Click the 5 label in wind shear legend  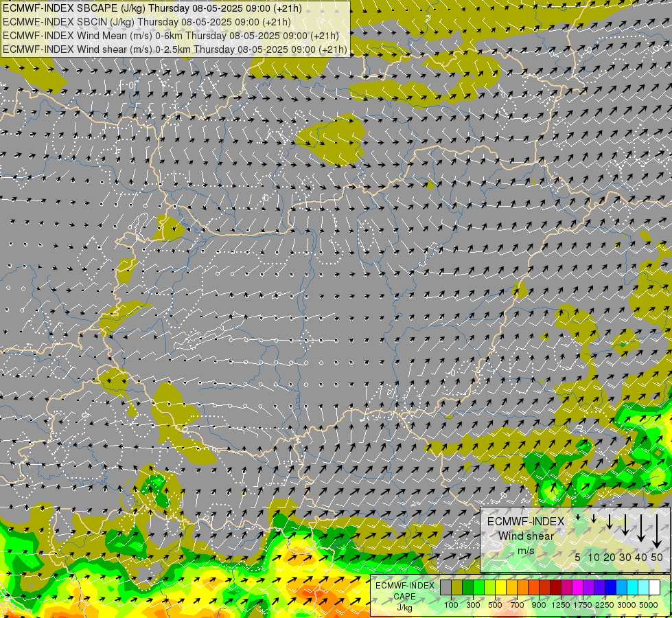(x=578, y=557)
